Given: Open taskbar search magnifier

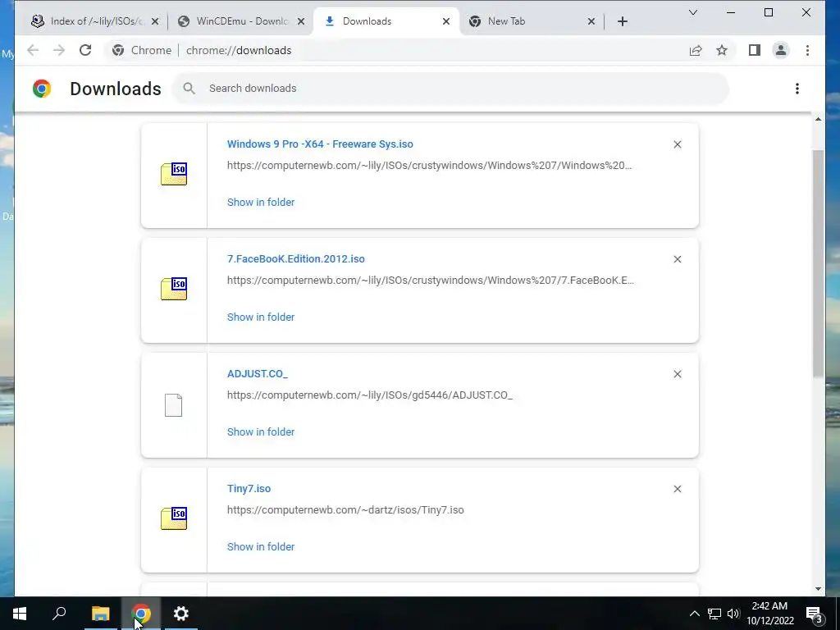Looking at the screenshot, I should 59,614.
